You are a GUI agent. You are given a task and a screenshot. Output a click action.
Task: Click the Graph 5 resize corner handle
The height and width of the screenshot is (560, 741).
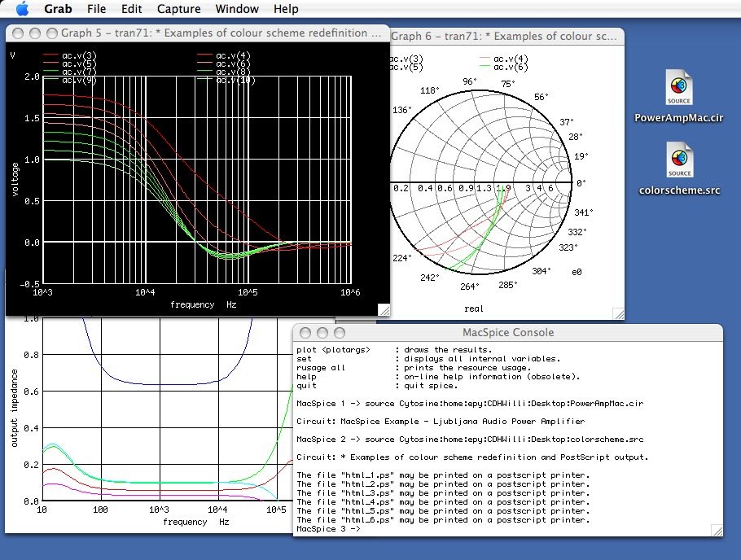click(x=384, y=309)
